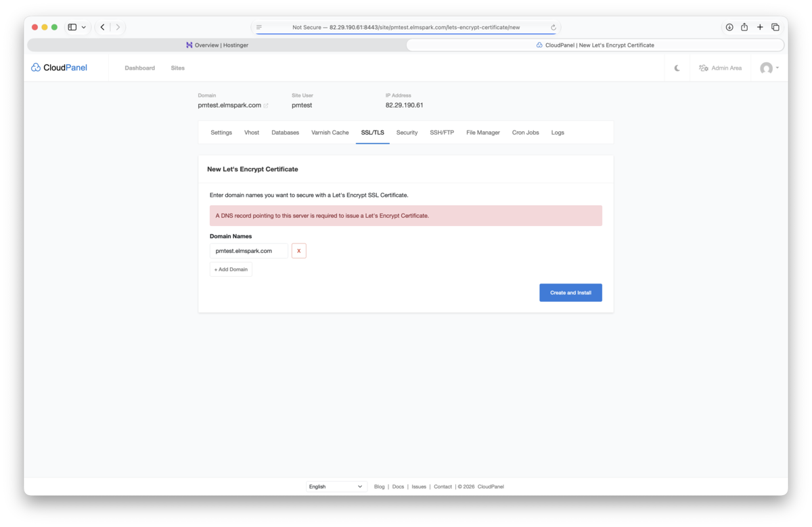Click the + Add Domain button
The image size is (812, 527).
pyautogui.click(x=231, y=269)
